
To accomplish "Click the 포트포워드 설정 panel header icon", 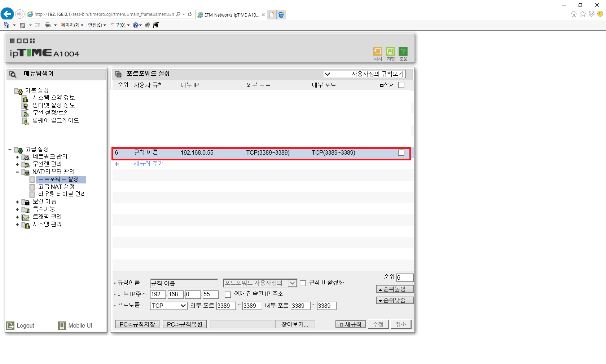I will coord(118,74).
